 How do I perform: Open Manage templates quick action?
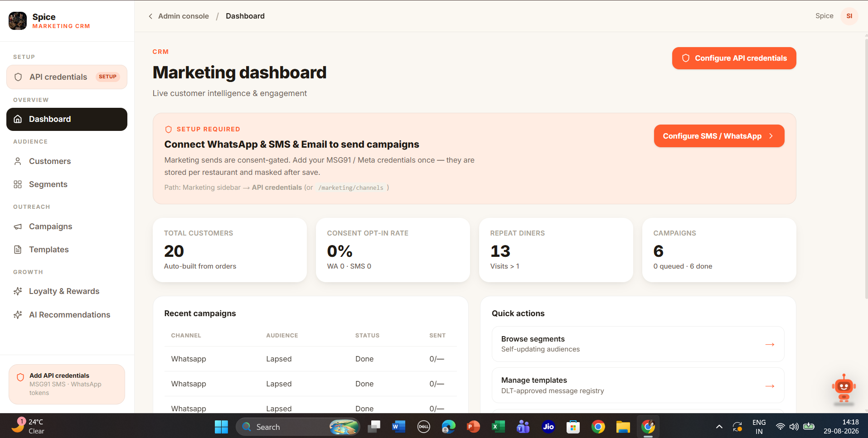pyautogui.click(x=638, y=385)
